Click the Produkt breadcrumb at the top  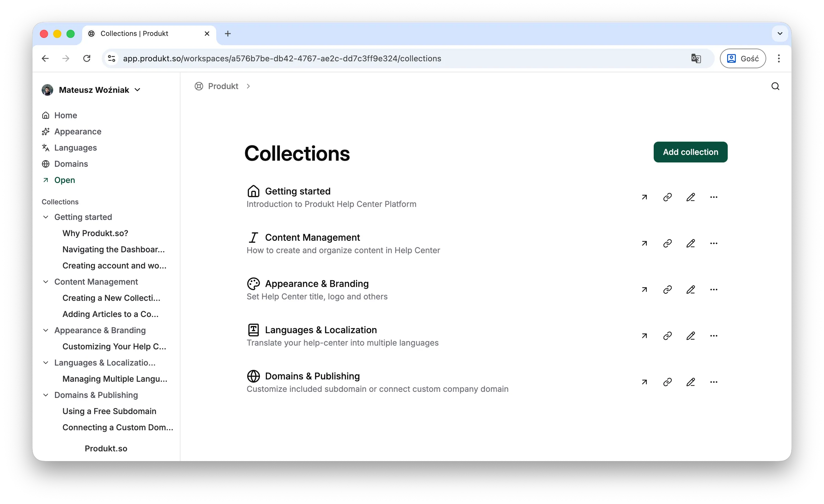(x=223, y=86)
